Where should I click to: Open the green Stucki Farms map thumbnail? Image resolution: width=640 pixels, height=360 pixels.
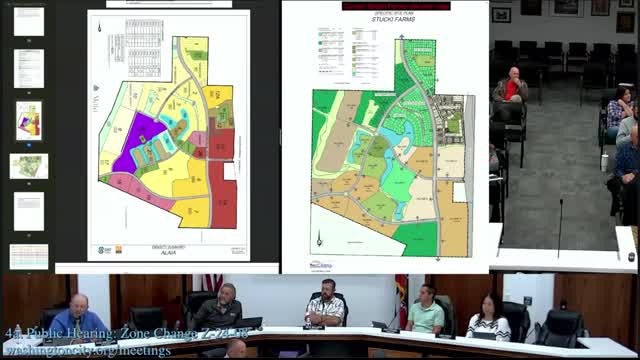29,166
